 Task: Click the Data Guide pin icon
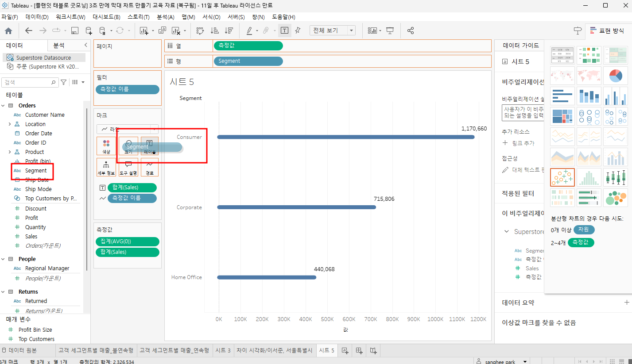point(578,31)
